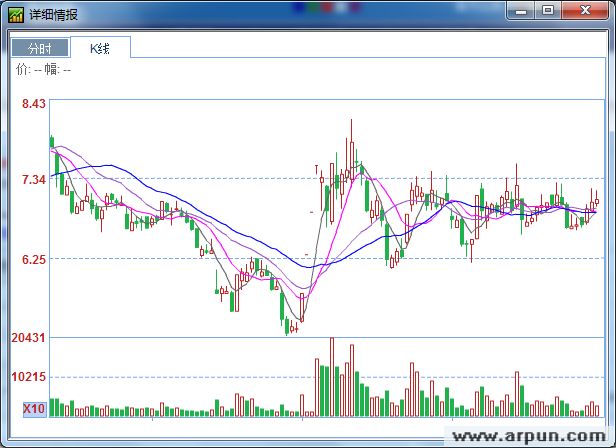Image resolution: width=616 pixels, height=448 pixels.
Task: Minimize the 详细情报 window
Action: [520, 10]
